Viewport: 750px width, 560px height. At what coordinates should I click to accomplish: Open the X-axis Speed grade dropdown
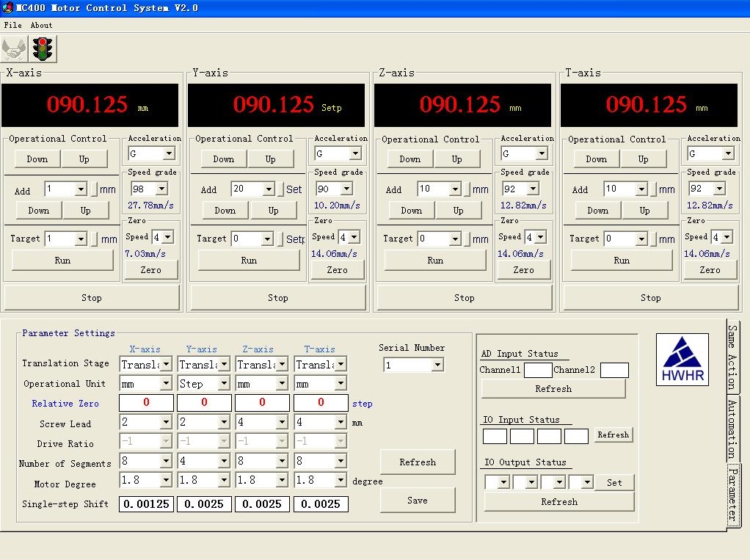coord(161,189)
